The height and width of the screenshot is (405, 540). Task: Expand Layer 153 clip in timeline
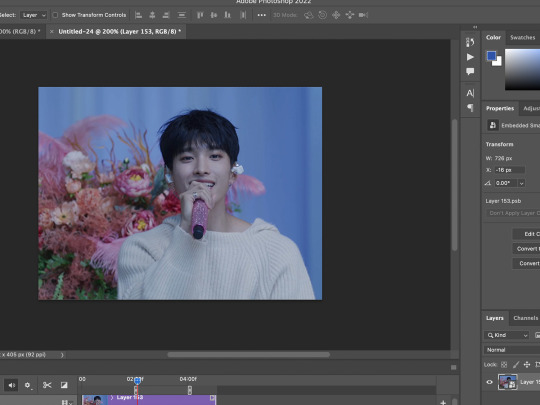[x=112, y=397]
